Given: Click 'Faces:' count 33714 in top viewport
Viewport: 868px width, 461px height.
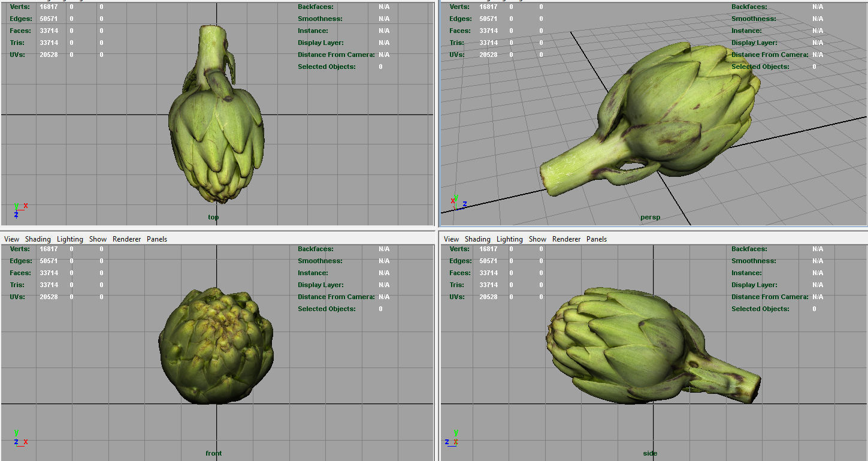Looking at the screenshot, I should (x=49, y=31).
